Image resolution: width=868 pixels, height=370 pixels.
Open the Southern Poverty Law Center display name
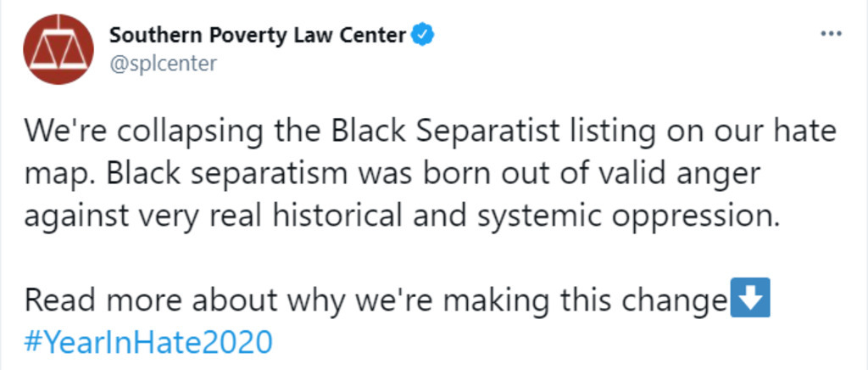point(258,36)
